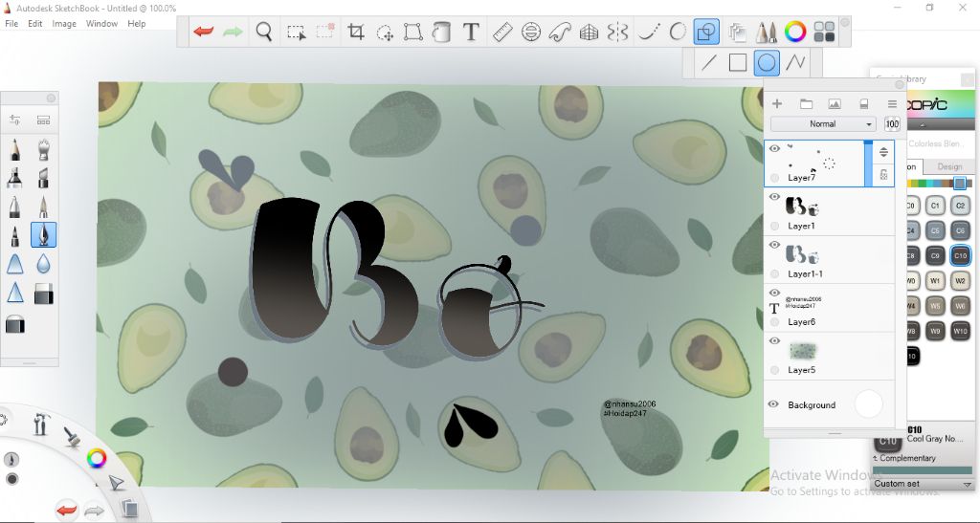Open the Help menu
The width and height of the screenshot is (980, 523).
click(x=136, y=24)
